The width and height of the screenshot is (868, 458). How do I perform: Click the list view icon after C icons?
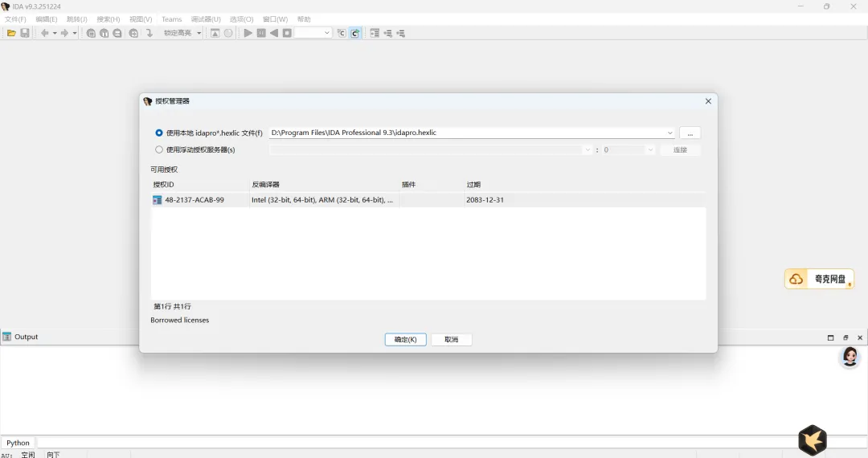[375, 33]
